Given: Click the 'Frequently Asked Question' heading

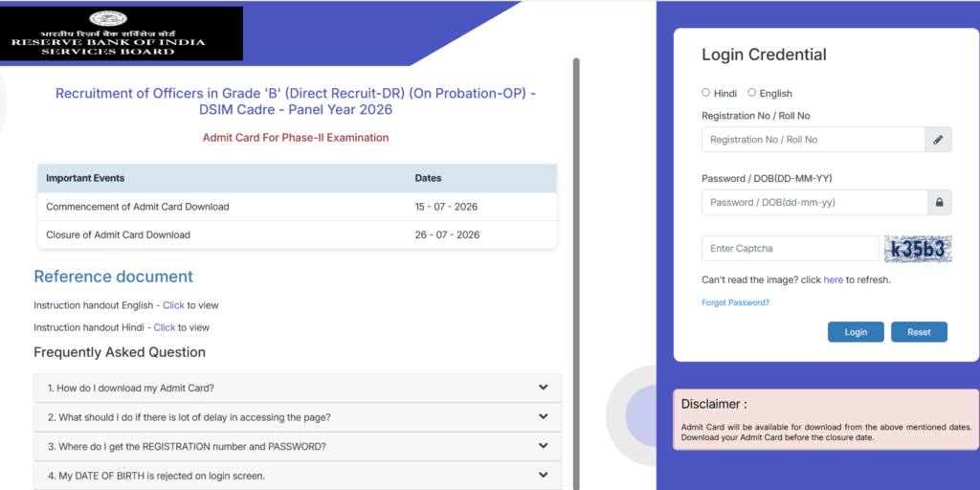Looking at the screenshot, I should [x=120, y=352].
